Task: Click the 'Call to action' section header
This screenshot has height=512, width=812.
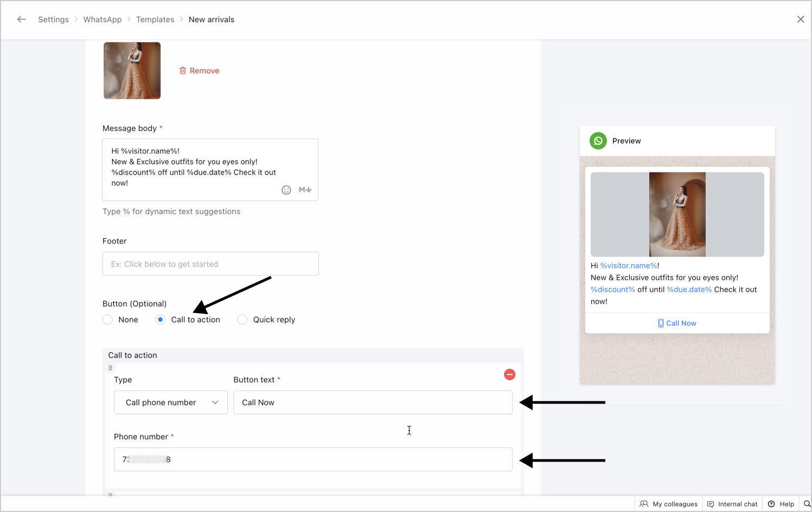Action: coord(133,355)
